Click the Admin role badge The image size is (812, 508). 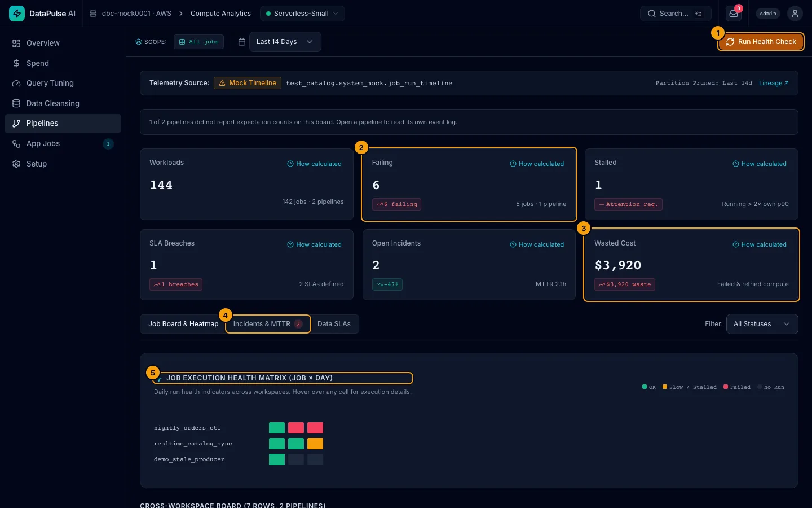(x=767, y=14)
